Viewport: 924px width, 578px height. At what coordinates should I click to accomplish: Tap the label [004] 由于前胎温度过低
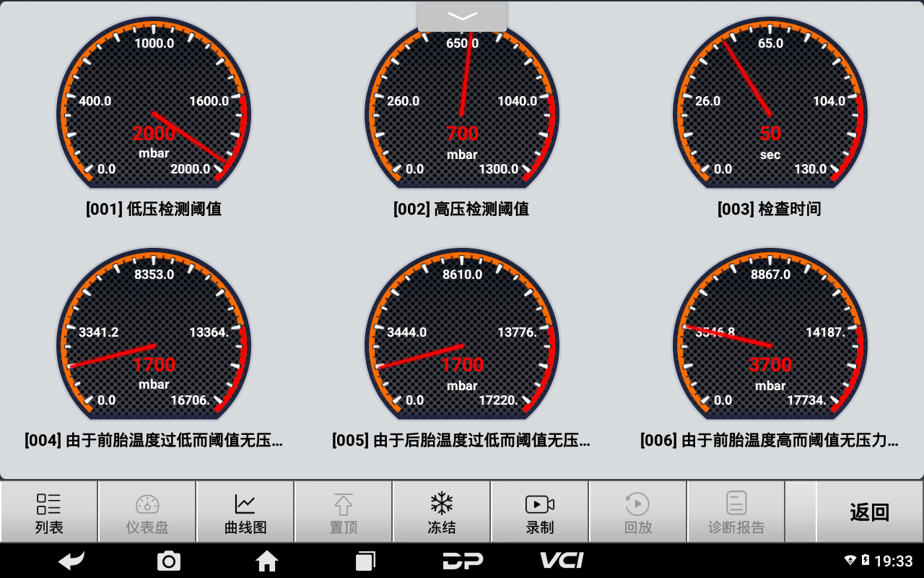(154, 440)
